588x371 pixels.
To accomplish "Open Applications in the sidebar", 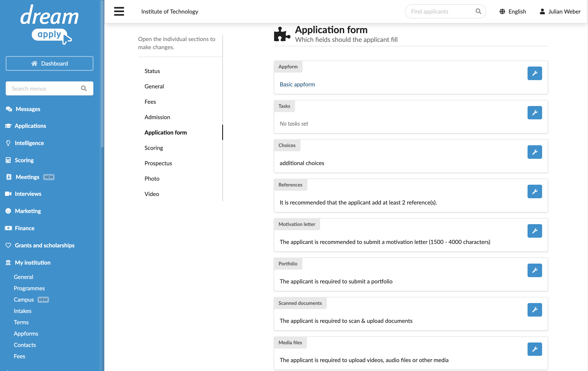I will click(30, 126).
